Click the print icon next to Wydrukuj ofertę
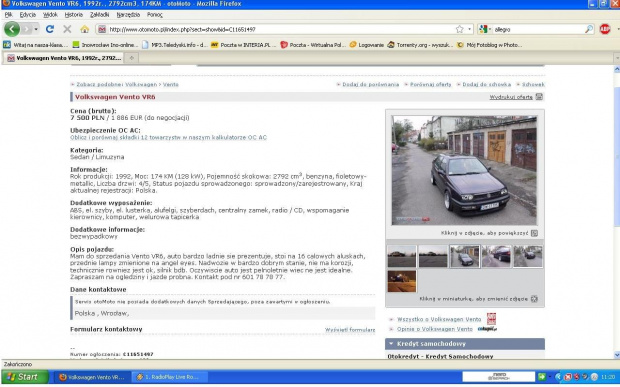The width and height of the screenshot is (620, 387). 539,97
